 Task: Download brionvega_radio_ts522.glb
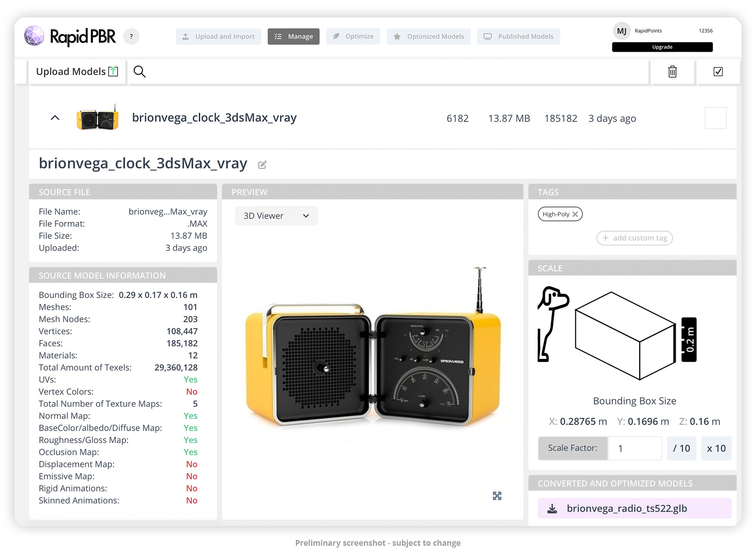pyautogui.click(x=635, y=508)
